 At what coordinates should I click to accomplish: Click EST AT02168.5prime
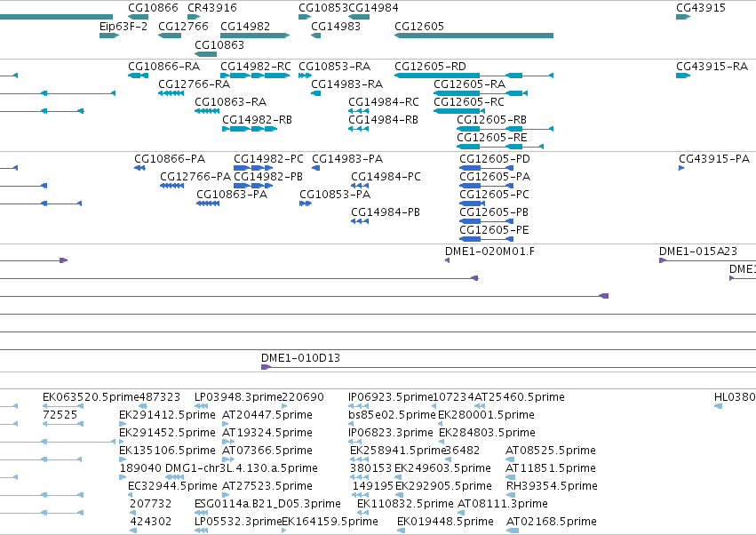pyautogui.click(x=552, y=522)
